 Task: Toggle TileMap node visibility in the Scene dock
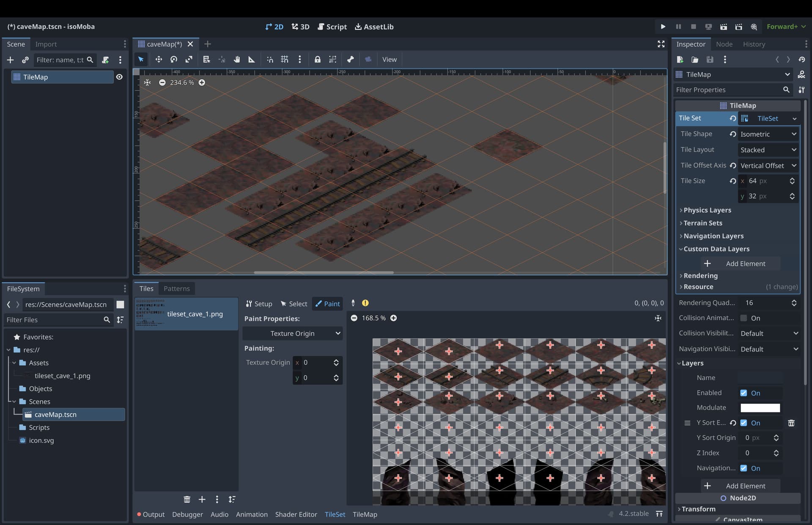(120, 77)
